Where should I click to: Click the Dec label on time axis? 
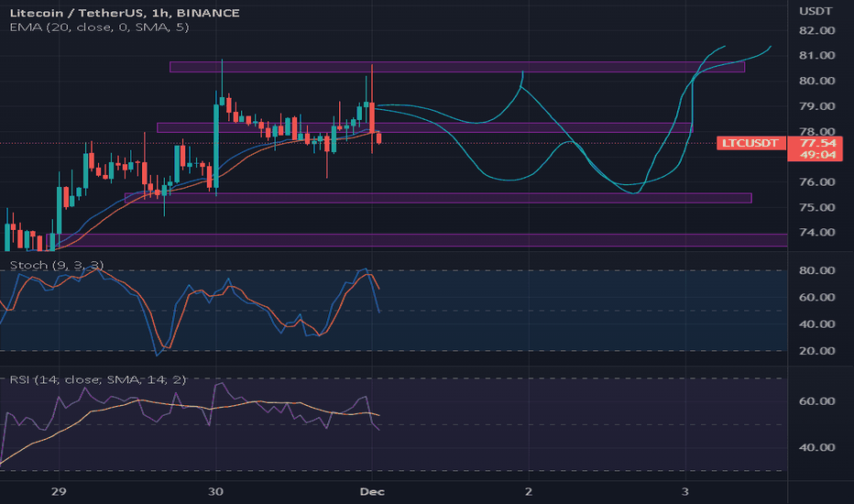[x=372, y=491]
